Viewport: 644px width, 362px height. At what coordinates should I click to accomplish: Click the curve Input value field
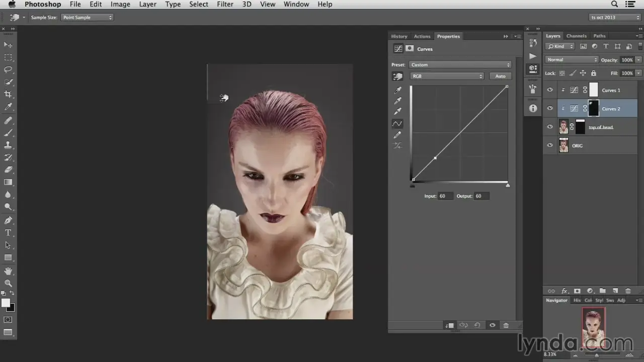click(x=445, y=196)
